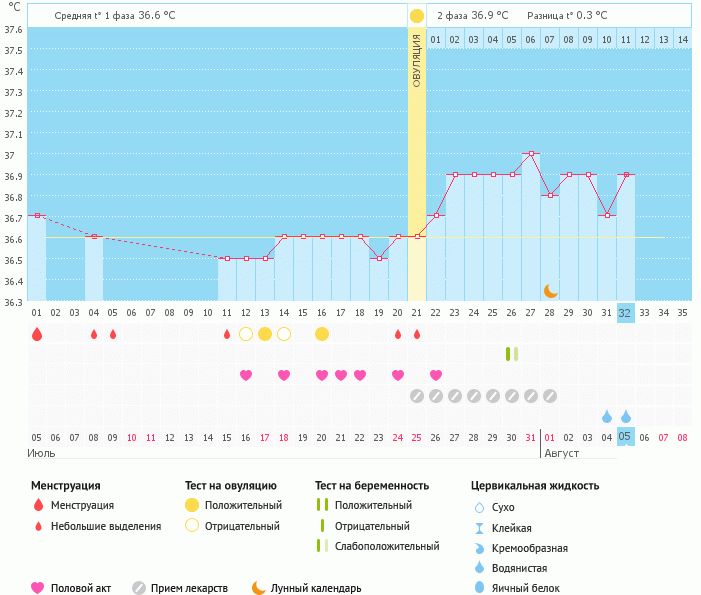
Task: Click the 'Половой акт' legend entry
Action: pyautogui.click(x=77, y=588)
